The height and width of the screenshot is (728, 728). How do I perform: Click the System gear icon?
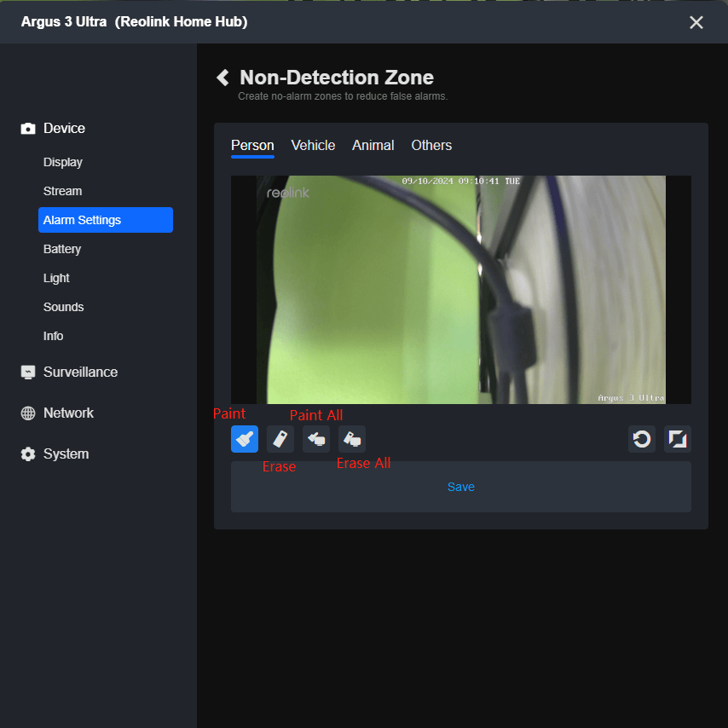coord(28,454)
